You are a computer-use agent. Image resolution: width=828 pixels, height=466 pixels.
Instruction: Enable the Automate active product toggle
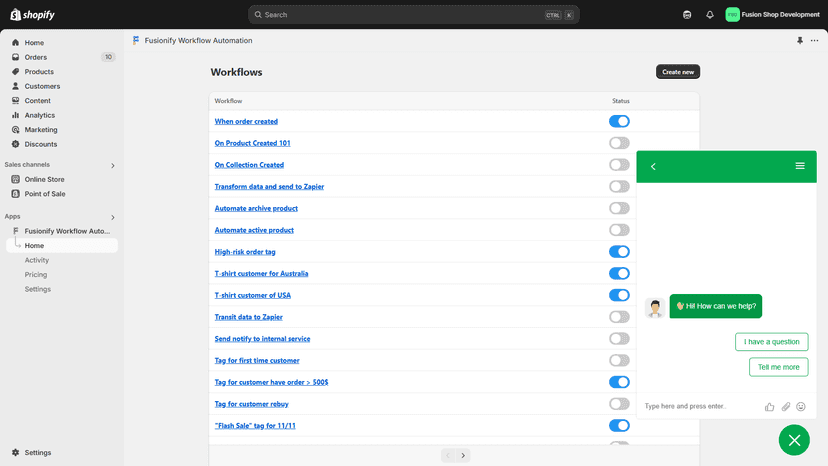619,230
